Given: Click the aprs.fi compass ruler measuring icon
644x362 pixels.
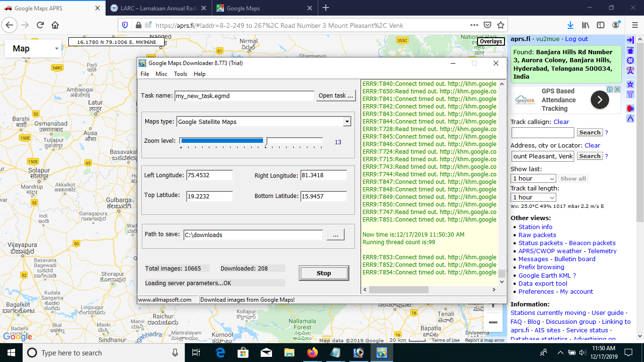Looking at the screenshot, I should [x=630, y=118].
